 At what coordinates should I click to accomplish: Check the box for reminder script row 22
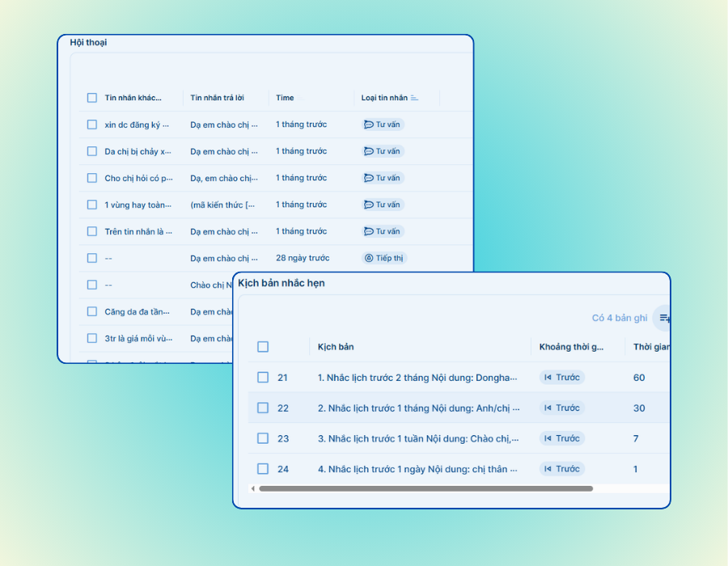pos(263,408)
